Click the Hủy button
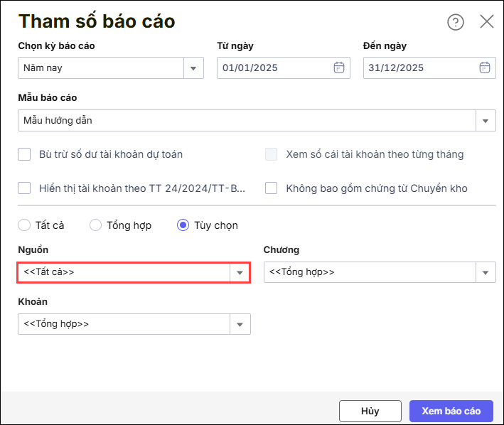 click(x=370, y=411)
